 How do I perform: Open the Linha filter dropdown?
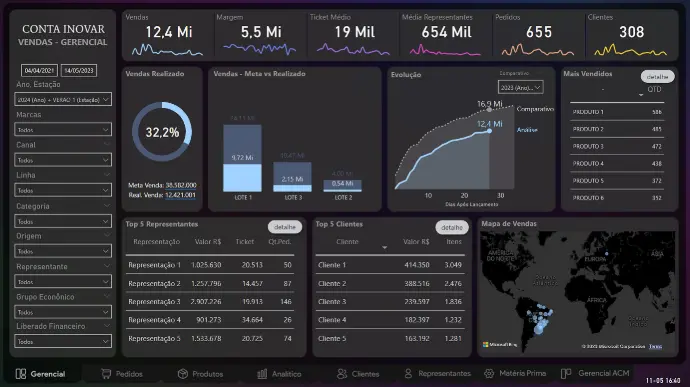click(63, 190)
